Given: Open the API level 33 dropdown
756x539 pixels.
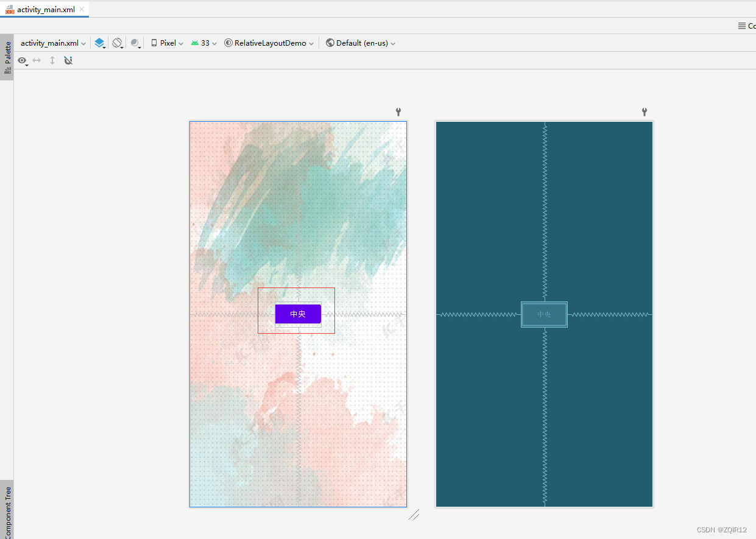Looking at the screenshot, I should pyautogui.click(x=203, y=43).
